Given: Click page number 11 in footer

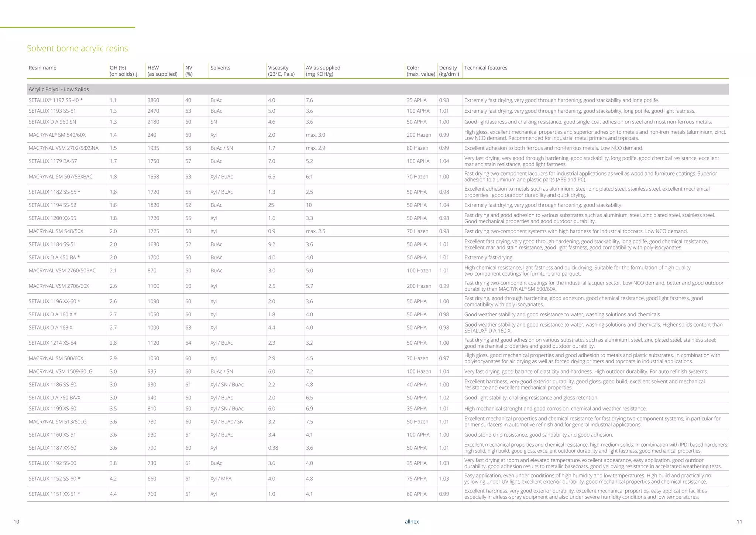Looking at the screenshot, I should [x=739, y=522].
